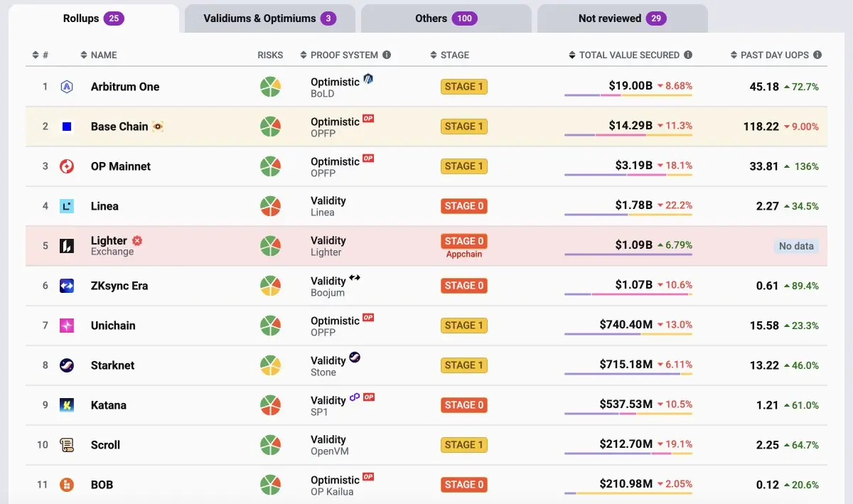
Task: Click the Total Value Secured info icon
Action: click(687, 55)
